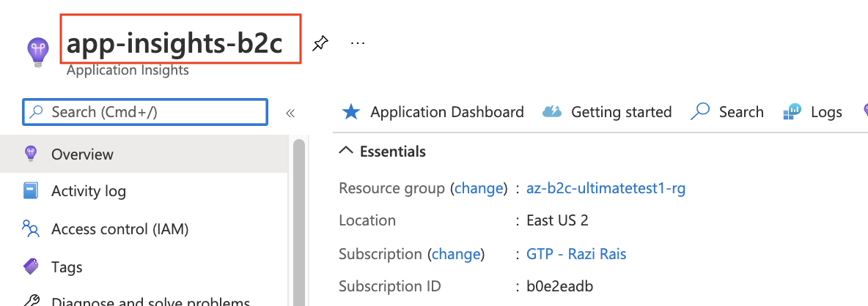
Task: Change the subscription
Action: click(456, 254)
